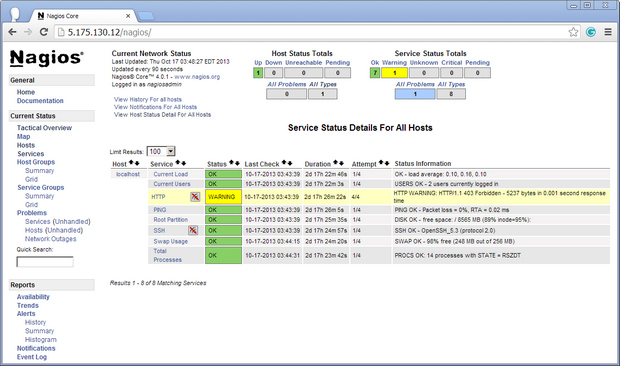Sort Duration column descending with down arrow
This screenshot has height=366, width=620.
click(341, 163)
